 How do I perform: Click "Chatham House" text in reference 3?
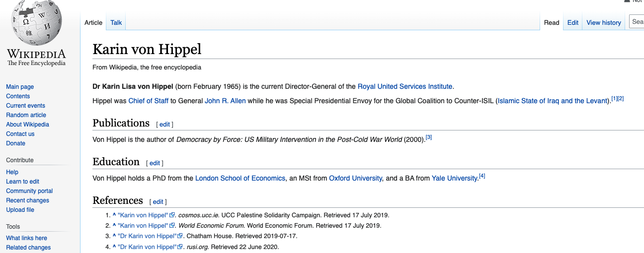point(210,236)
